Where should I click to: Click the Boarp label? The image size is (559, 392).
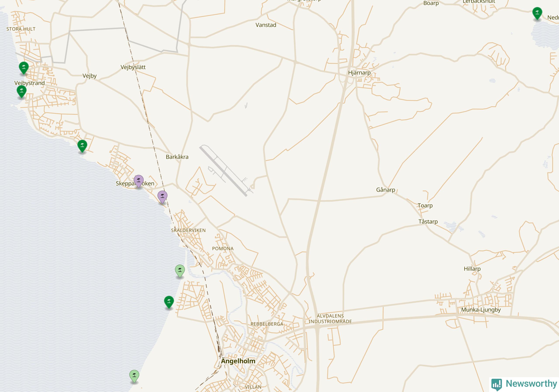click(431, 3)
